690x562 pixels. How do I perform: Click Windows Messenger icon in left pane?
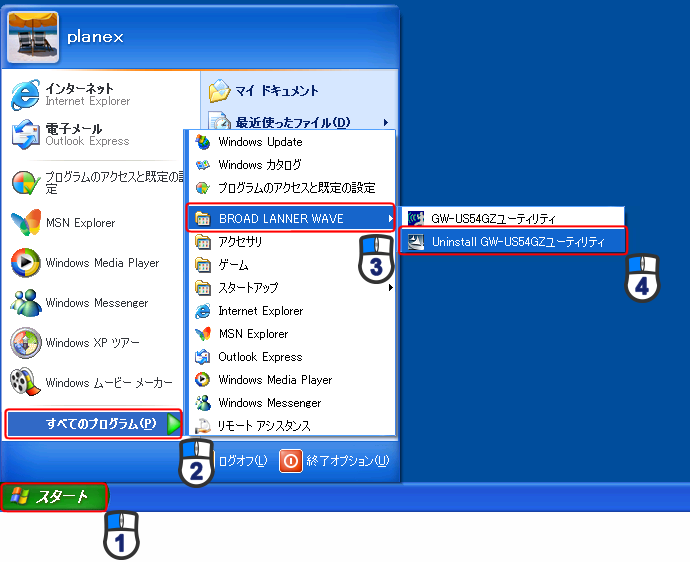pyautogui.click(x=26, y=303)
